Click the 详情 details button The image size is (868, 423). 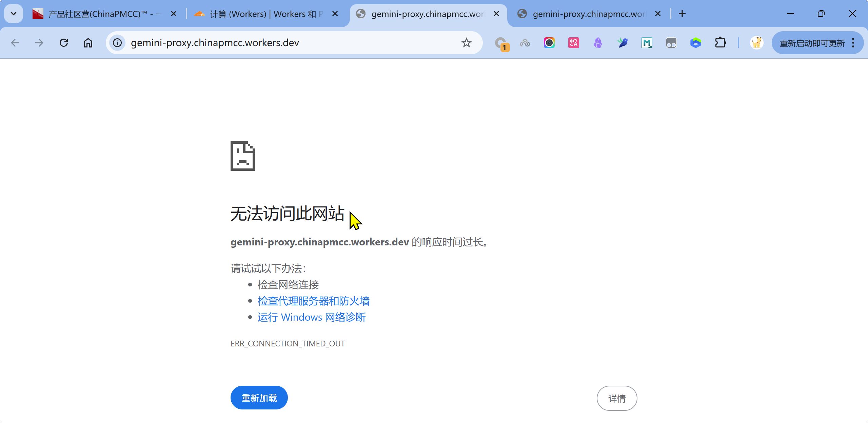[617, 398]
